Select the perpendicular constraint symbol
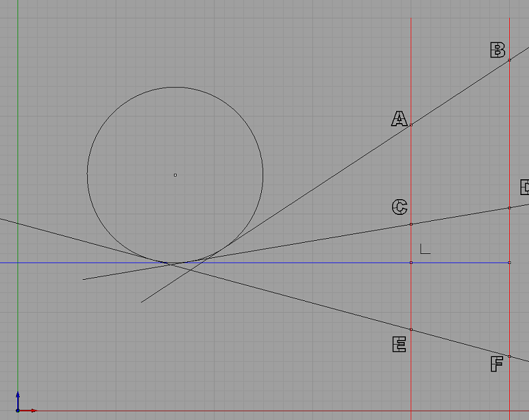 (425, 249)
